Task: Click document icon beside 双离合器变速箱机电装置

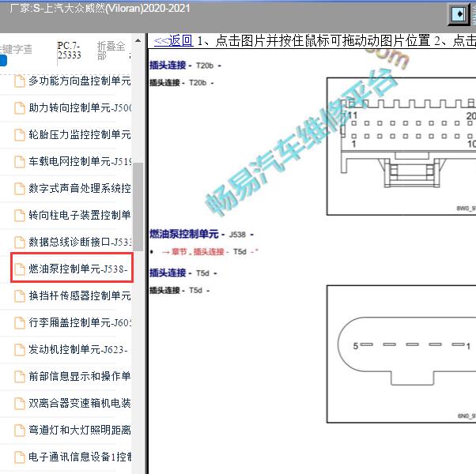Action: click(20, 404)
